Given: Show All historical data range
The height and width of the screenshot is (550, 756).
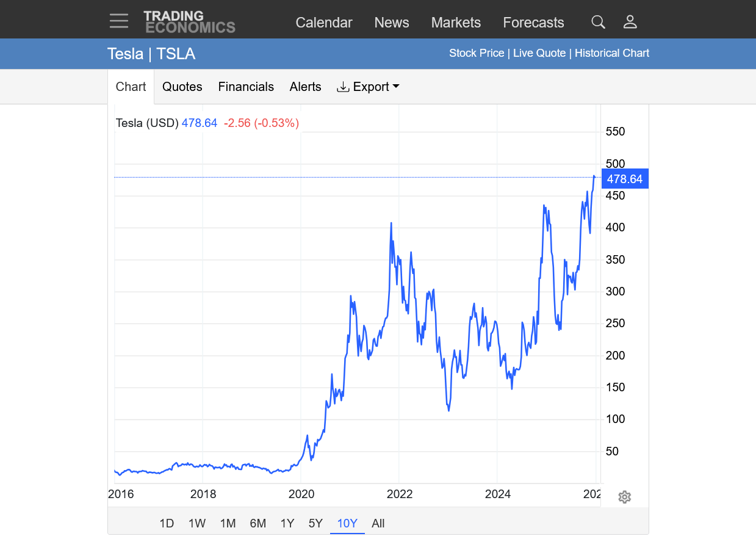Looking at the screenshot, I should point(378,523).
